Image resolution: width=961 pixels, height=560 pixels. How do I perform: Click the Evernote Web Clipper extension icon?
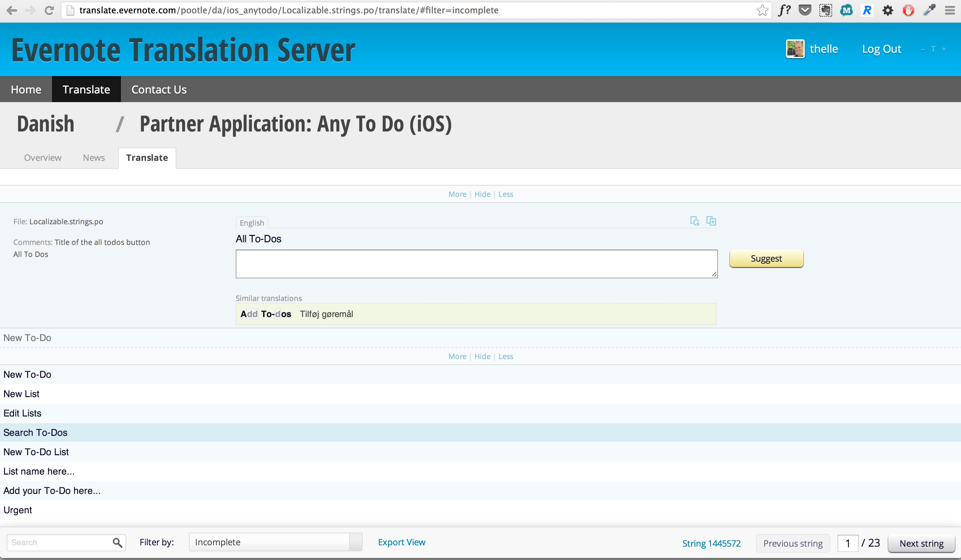click(826, 10)
